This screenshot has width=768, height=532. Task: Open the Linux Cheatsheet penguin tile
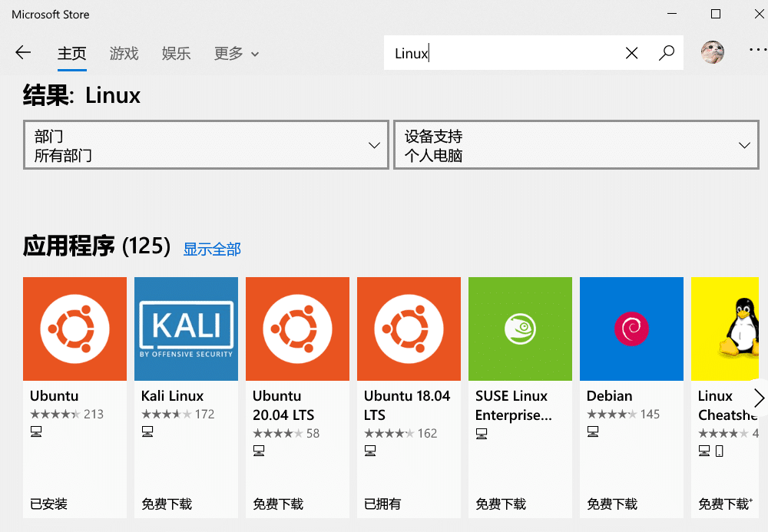(725, 329)
